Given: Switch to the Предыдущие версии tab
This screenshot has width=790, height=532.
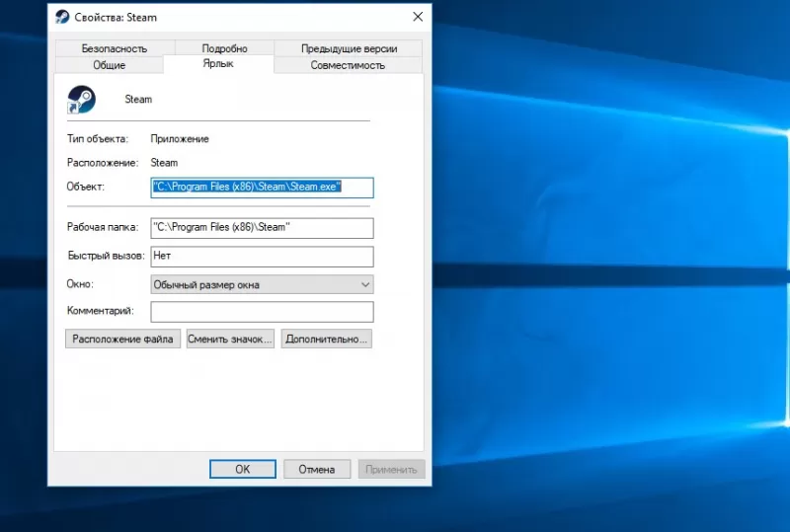Looking at the screenshot, I should (x=349, y=48).
